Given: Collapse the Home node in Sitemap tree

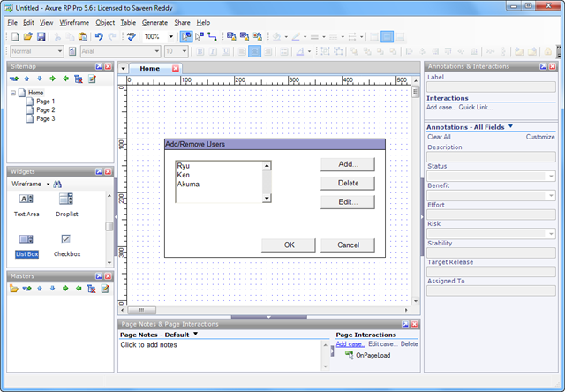Looking at the screenshot, I should tap(13, 93).
